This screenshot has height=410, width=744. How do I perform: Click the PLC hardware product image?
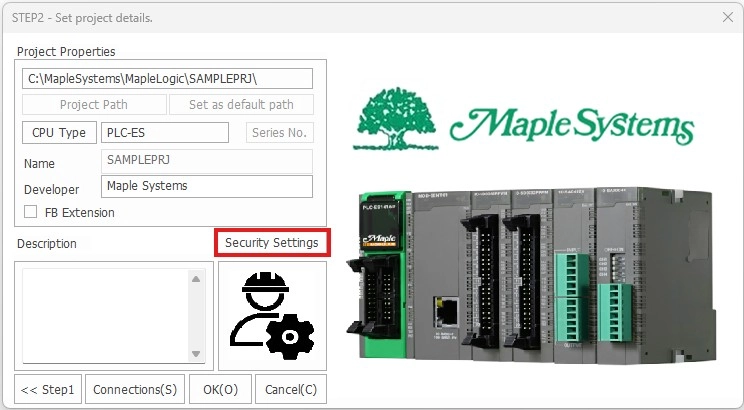point(531,274)
